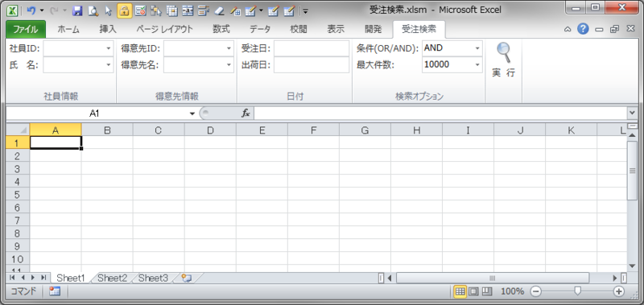The height and width of the screenshot is (305, 644).
Task: Open Print Preview magnifier page icon
Action: [x=93, y=10]
